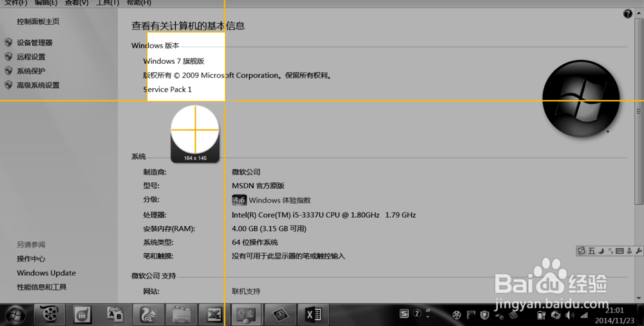This screenshot has height=326, width=644.
Task: Open 高级系统设置
Action: click(38, 85)
